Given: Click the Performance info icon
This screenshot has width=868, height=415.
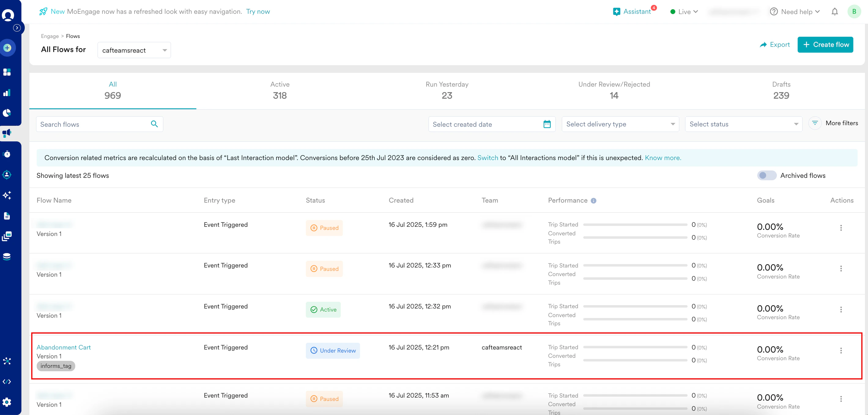Looking at the screenshot, I should point(593,200).
